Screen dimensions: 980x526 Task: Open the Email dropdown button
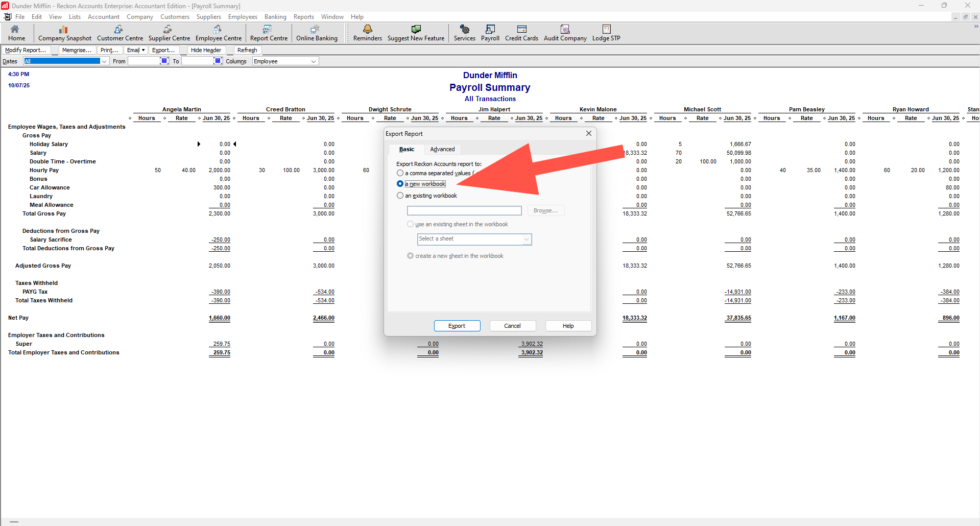(x=136, y=50)
